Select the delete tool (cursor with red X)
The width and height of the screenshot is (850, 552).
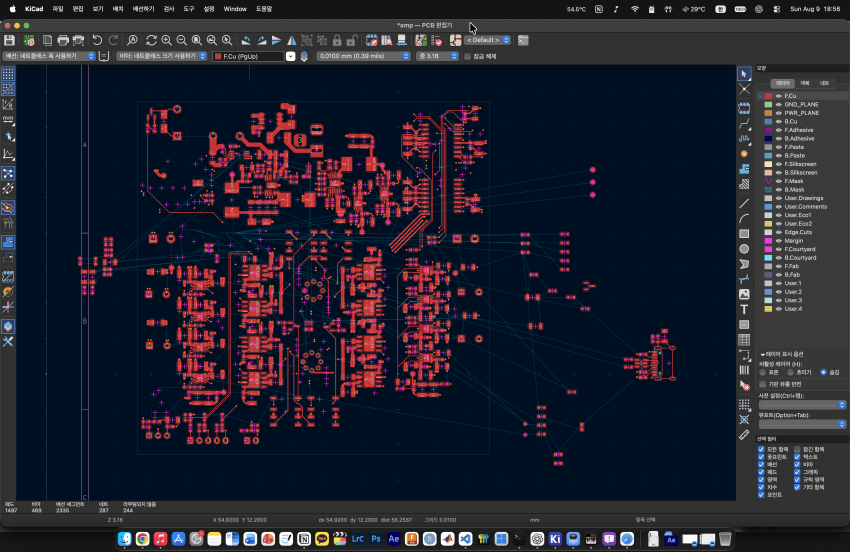[744, 386]
